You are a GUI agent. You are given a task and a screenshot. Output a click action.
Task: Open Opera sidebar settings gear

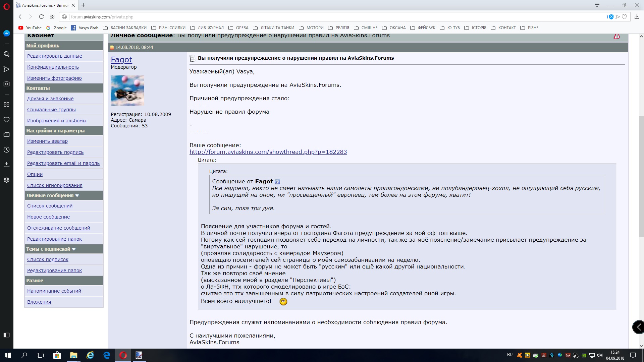point(6,180)
